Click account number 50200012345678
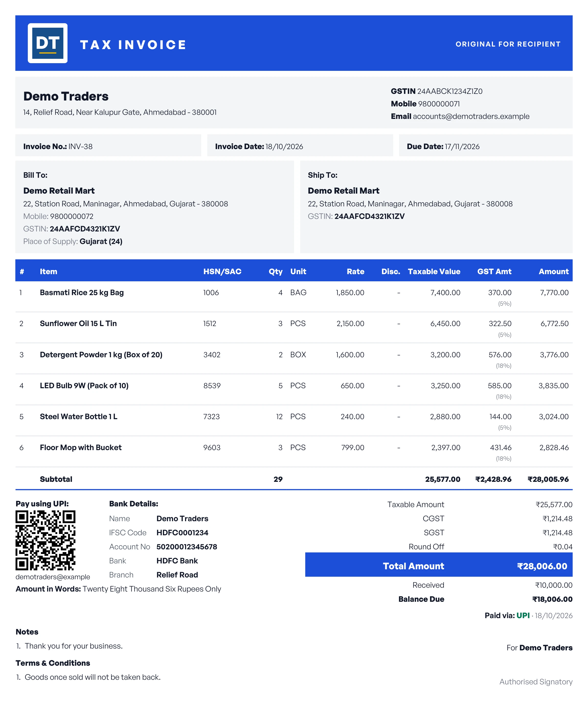The image size is (588, 701). pos(187,547)
